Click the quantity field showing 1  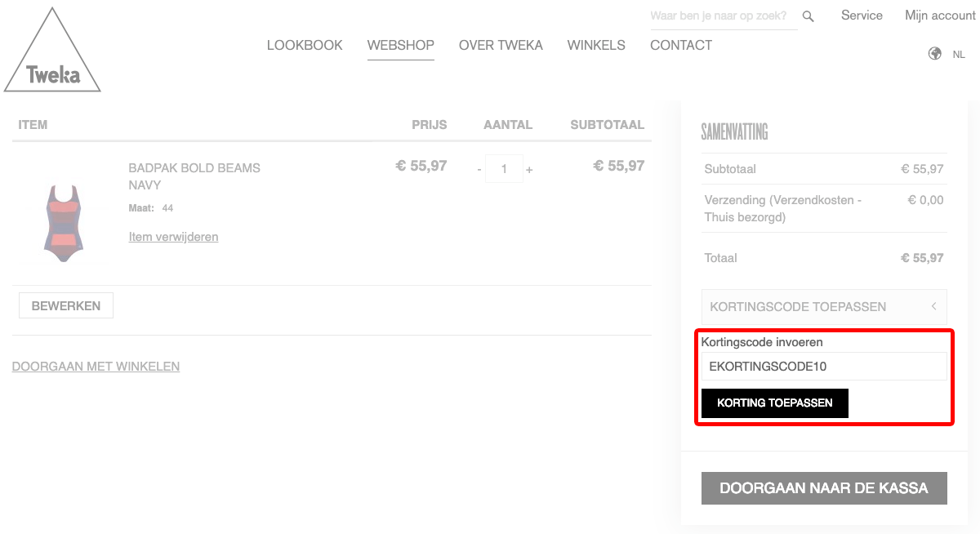tap(504, 169)
